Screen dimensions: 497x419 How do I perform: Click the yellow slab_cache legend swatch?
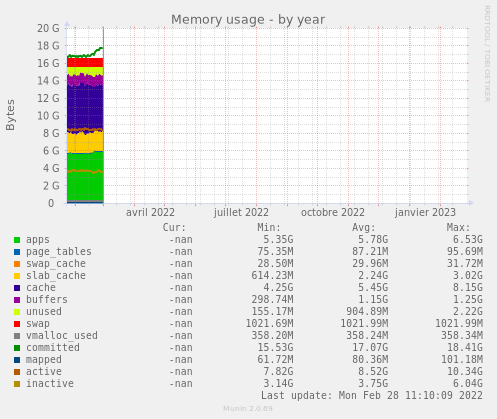(x=17, y=276)
